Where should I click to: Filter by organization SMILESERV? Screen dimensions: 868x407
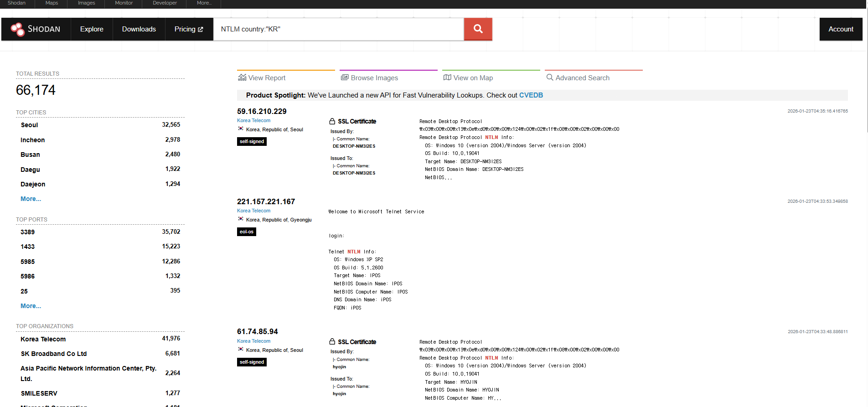pos(39,393)
